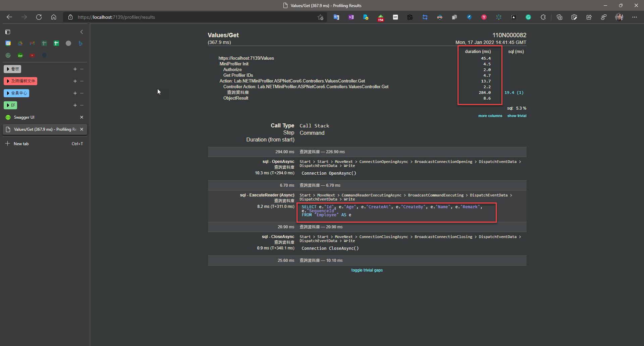Switch to the Swagger UI tab
This screenshot has width=644, height=346.
click(x=41, y=117)
